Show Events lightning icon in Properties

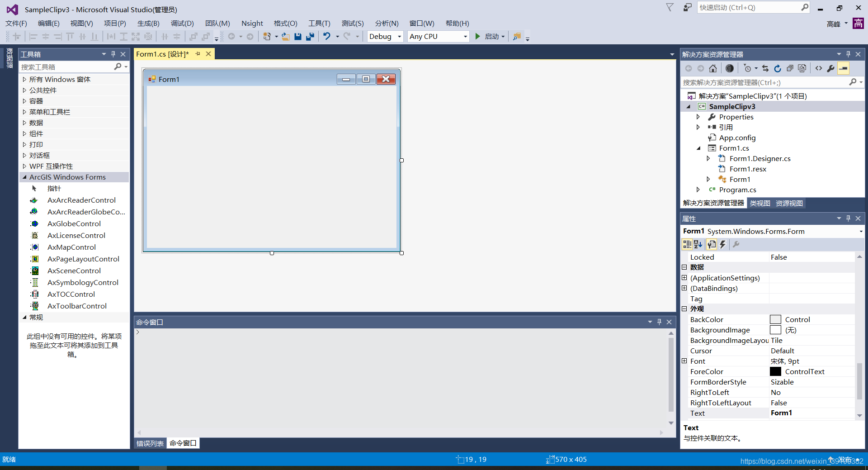click(723, 245)
